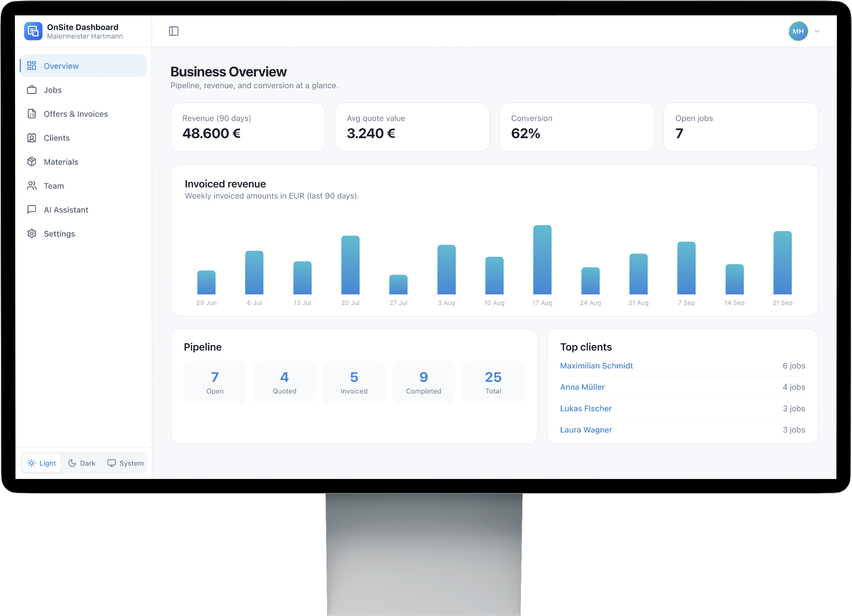Open the Overview menu item

click(x=83, y=66)
